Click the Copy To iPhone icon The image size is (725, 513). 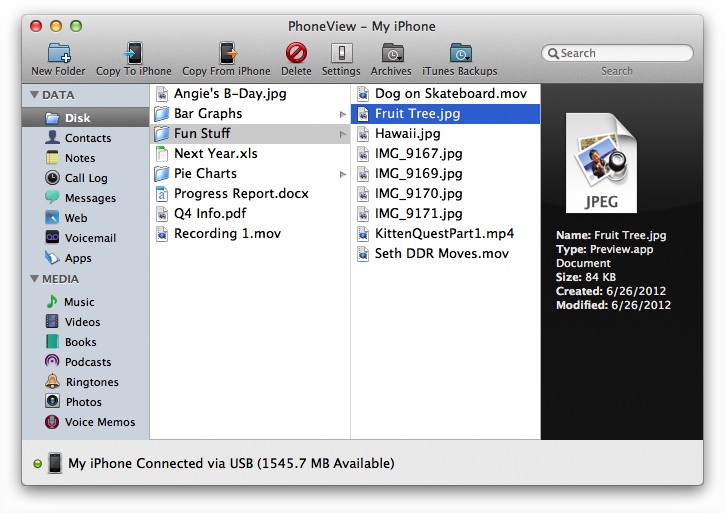133,53
